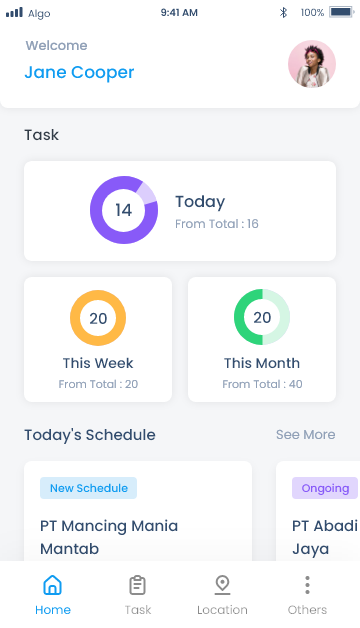The height and width of the screenshot is (628, 360).
Task: Tap the cellular signal bars icon
Action: [x=14, y=12]
